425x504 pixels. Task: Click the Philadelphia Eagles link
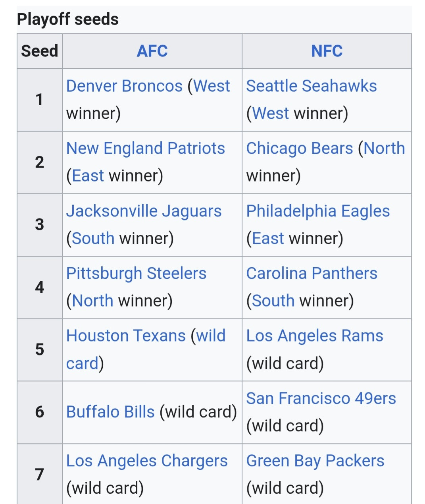pyautogui.click(x=318, y=211)
